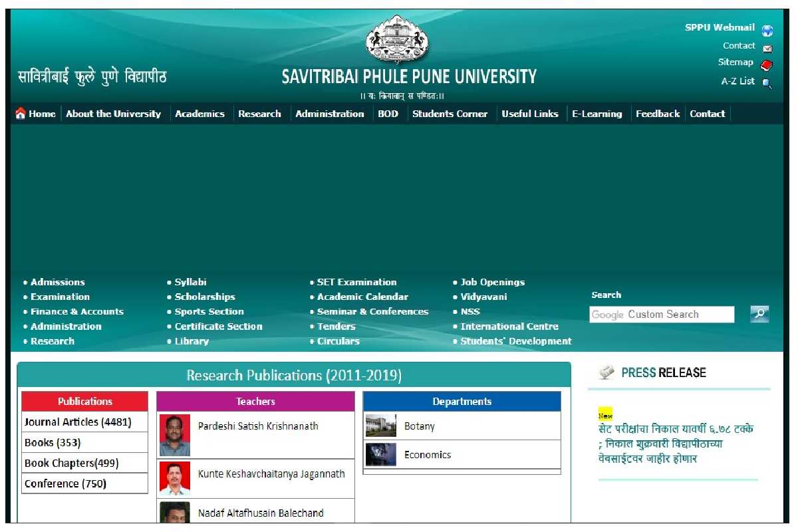Open the Students' Development link
The width and height of the screenshot is (798, 532).
[x=516, y=341]
